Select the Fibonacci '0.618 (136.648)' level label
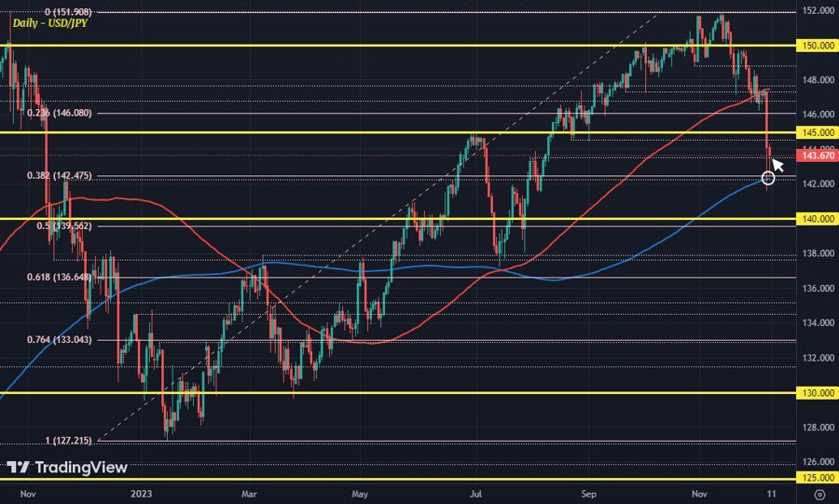 [60, 277]
